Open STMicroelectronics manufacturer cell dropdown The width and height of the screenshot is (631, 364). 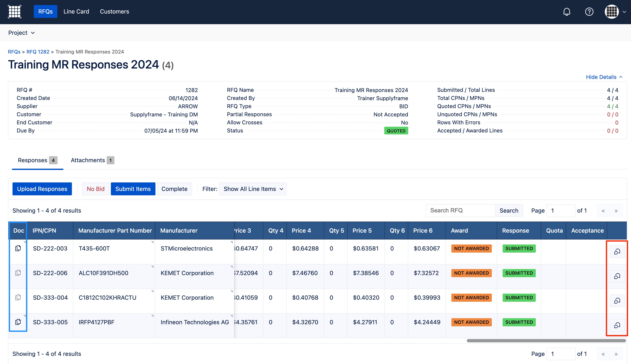(232, 242)
